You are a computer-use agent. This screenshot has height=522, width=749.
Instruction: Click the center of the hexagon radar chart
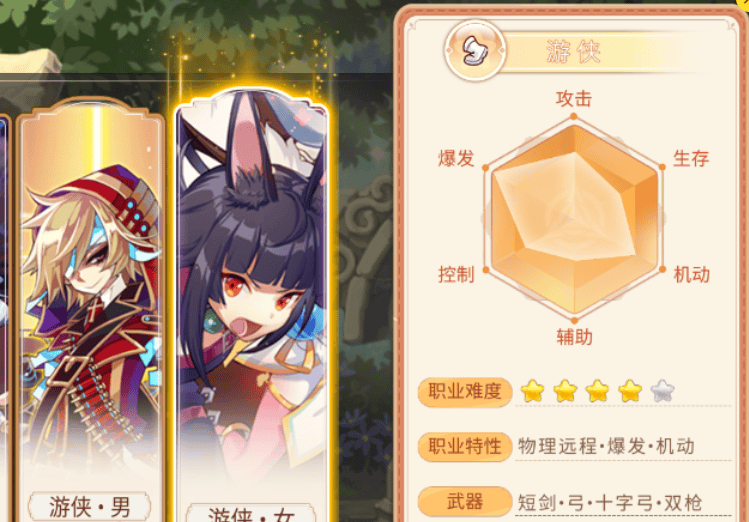(x=574, y=218)
